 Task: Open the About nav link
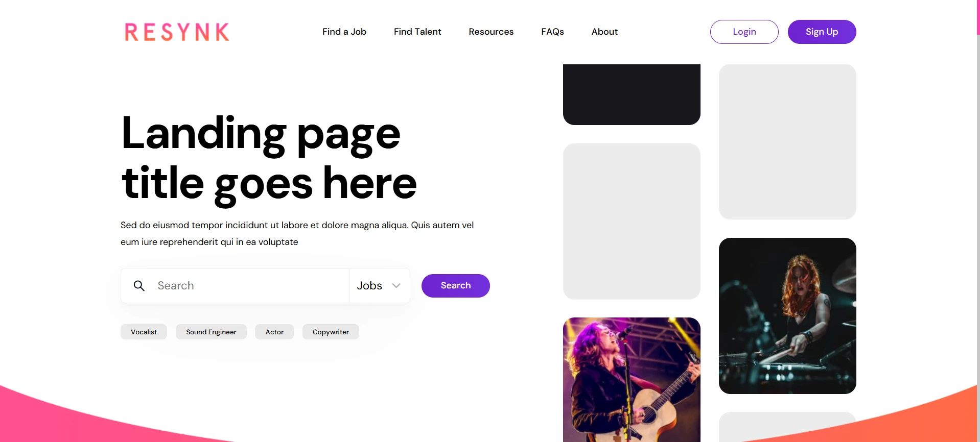(604, 32)
